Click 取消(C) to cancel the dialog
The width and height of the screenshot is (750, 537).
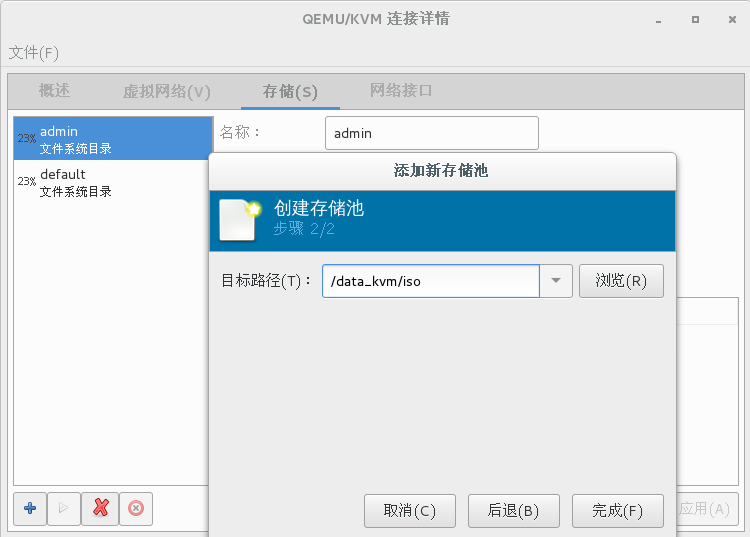click(x=410, y=511)
